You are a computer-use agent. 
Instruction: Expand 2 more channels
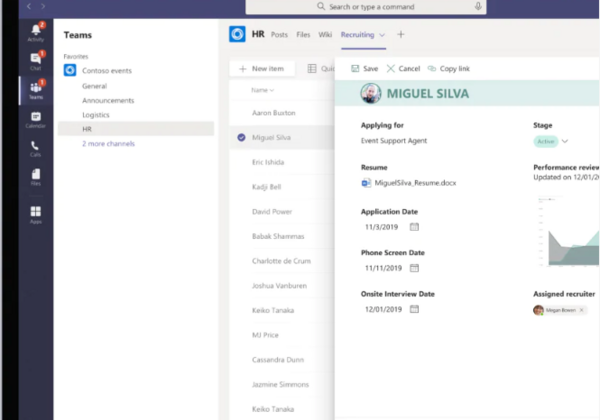108,144
